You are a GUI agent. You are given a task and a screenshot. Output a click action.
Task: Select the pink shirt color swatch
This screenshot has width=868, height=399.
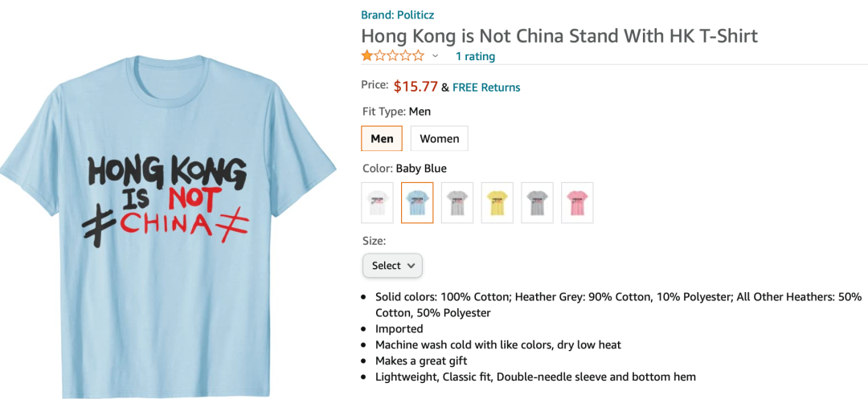click(577, 203)
